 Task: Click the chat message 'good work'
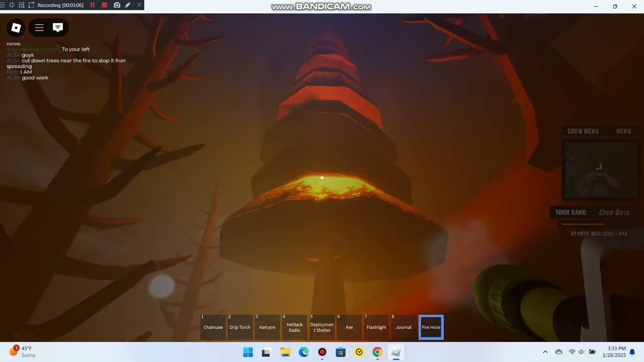pyautogui.click(x=35, y=78)
